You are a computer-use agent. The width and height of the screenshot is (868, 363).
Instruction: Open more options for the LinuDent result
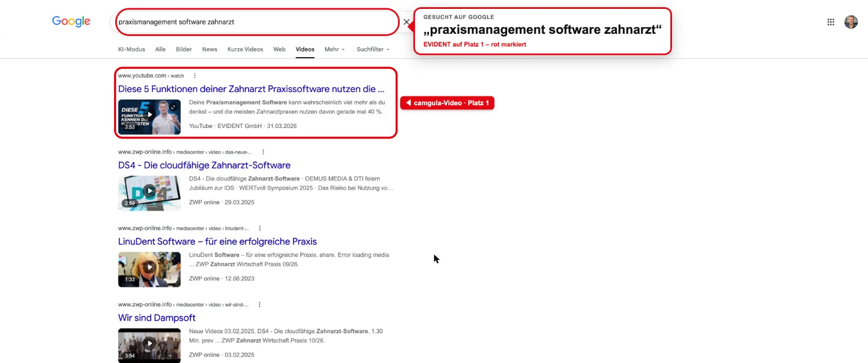pyautogui.click(x=260, y=228)
